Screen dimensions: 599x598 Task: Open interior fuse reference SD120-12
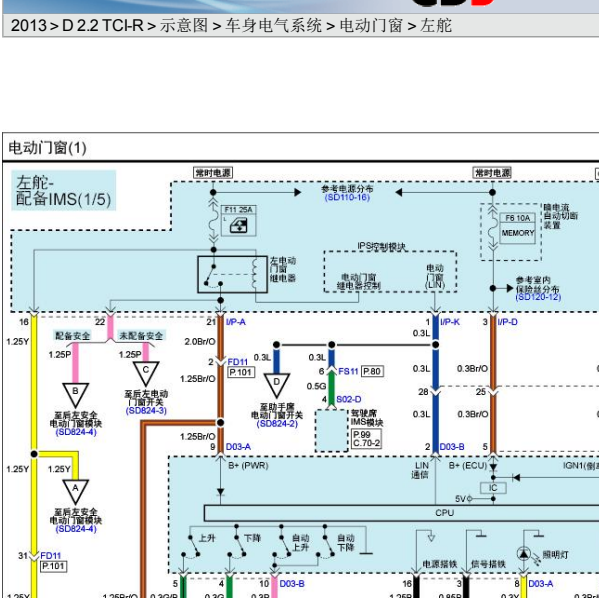coord(538,297)
